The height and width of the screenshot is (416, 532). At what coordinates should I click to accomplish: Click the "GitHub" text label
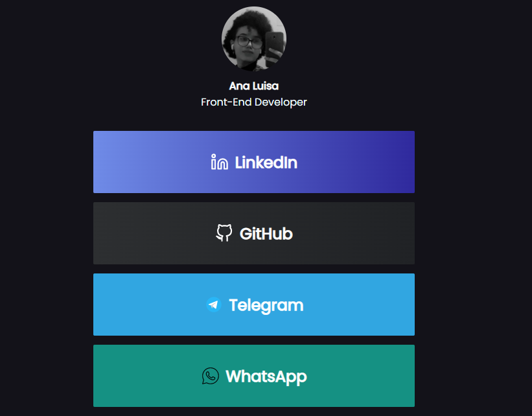(x=266, y=233)
